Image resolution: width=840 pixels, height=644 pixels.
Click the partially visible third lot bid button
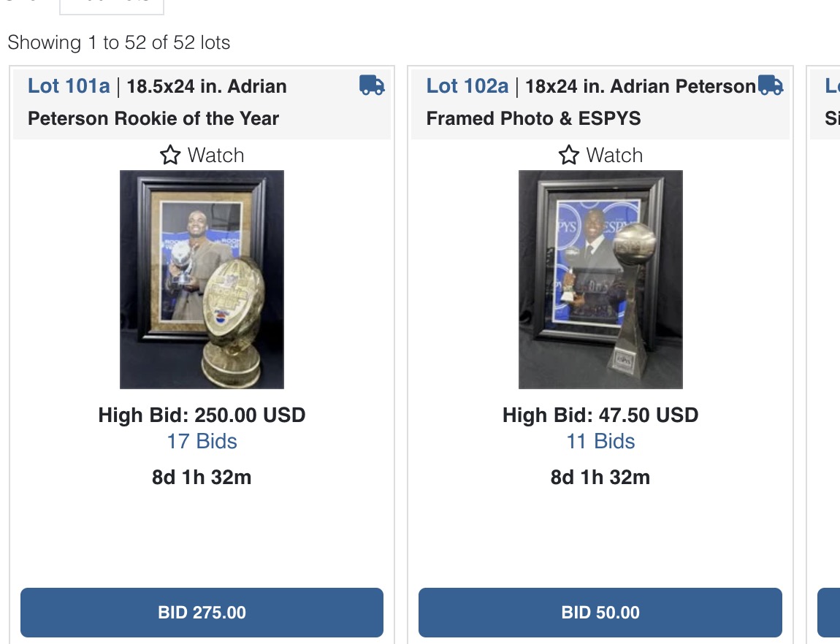(x=830, y=613)
